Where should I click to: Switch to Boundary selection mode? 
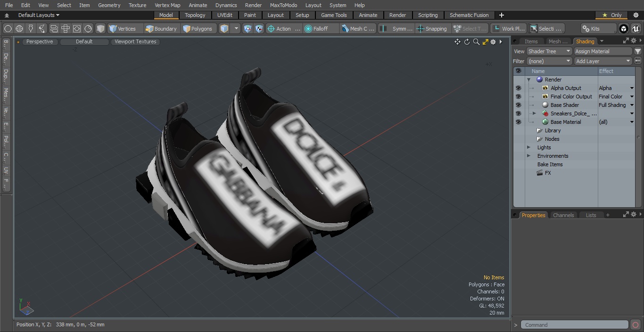[x=162, y=29]
